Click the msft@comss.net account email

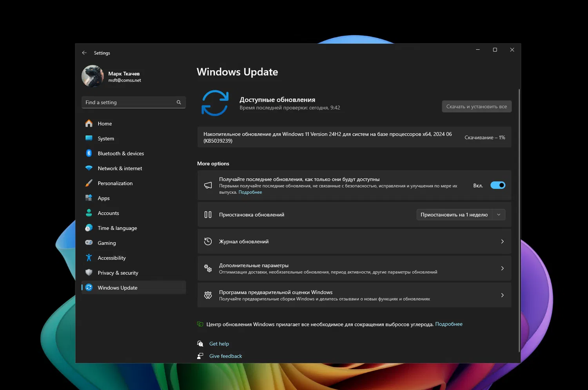125,80
